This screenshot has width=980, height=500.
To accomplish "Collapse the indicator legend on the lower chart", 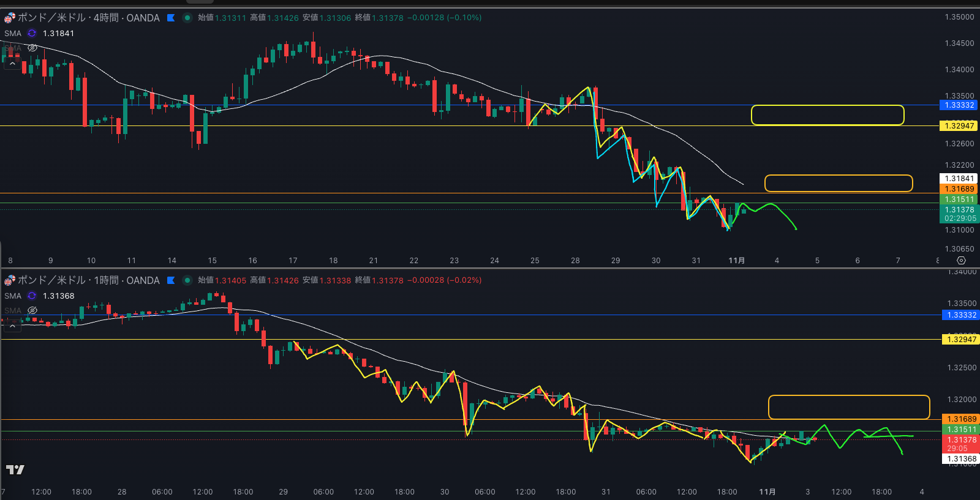I will click(x=12, y=326).
